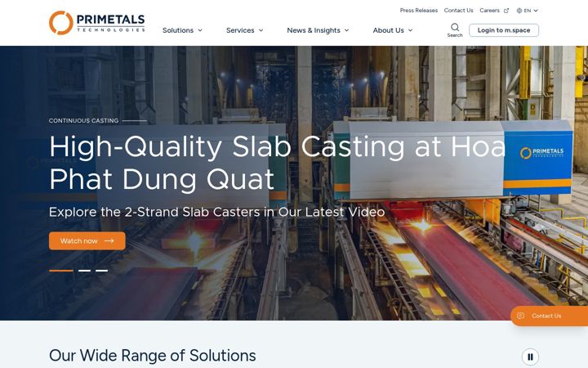Click the Primetals Technologies logo

point(96,23)
